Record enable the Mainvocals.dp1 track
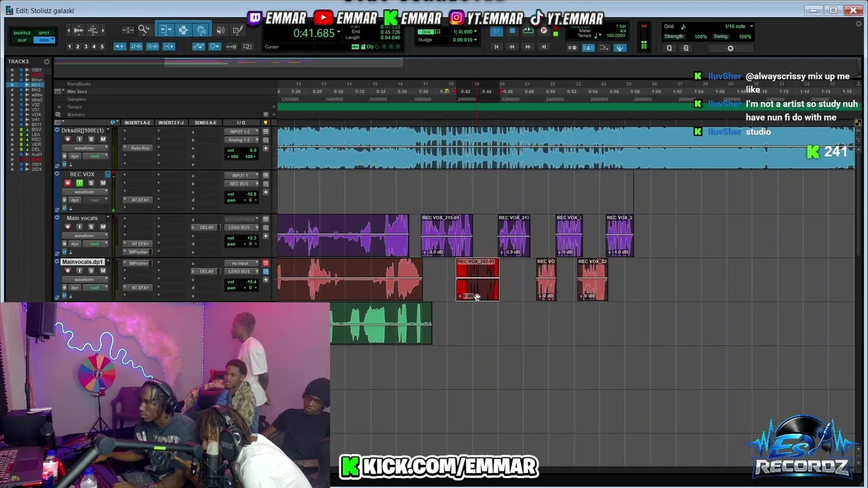 [x=68, y=270]
